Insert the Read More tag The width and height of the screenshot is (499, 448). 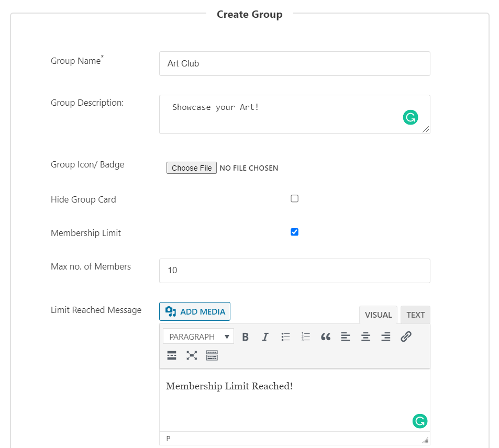[x=171, y=355]
